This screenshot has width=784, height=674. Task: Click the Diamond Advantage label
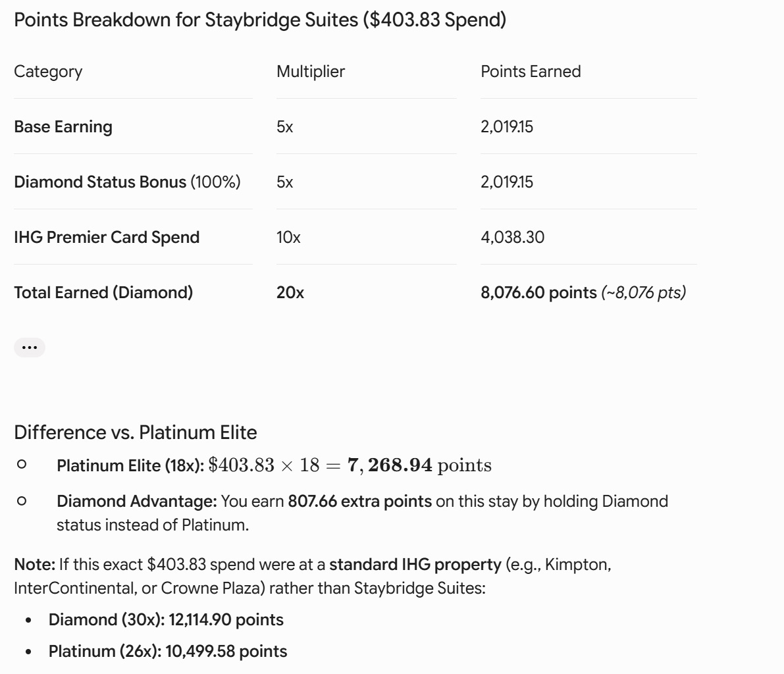pyautogui.click(x=136, y=502)
